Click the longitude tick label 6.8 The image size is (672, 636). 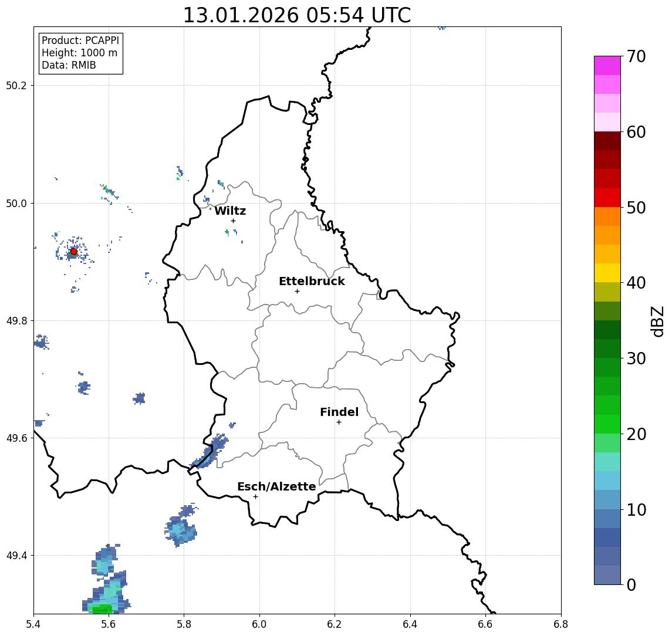[x=560, y=624]
